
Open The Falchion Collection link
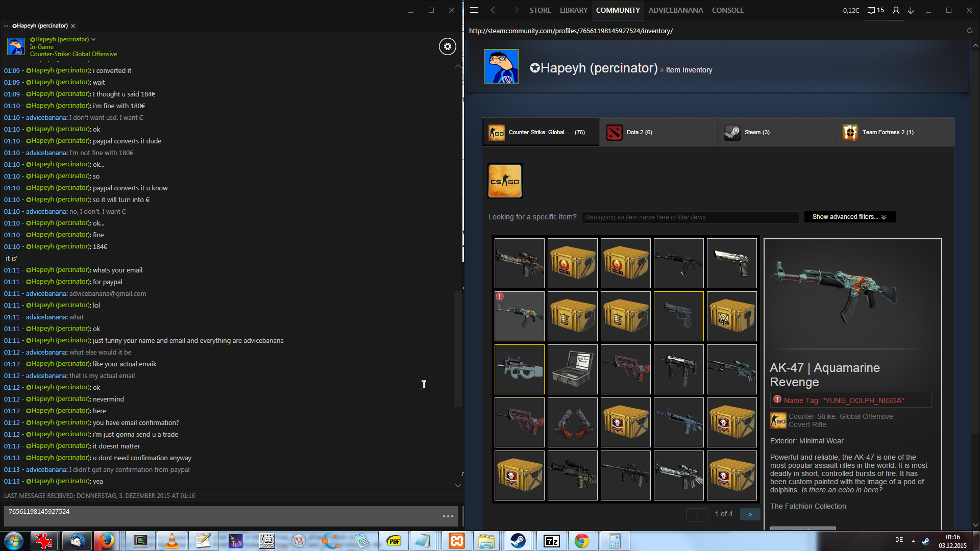click(x=807, y=506)
